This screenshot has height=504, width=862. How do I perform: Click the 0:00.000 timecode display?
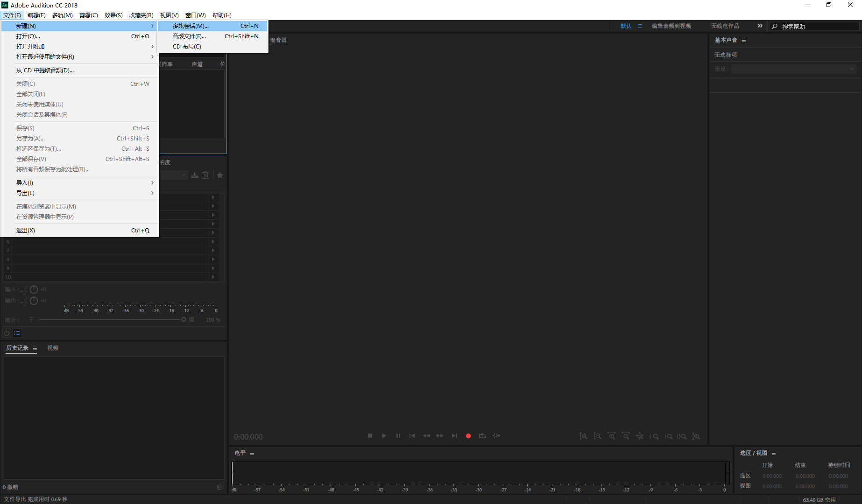(x=248, y=437)
